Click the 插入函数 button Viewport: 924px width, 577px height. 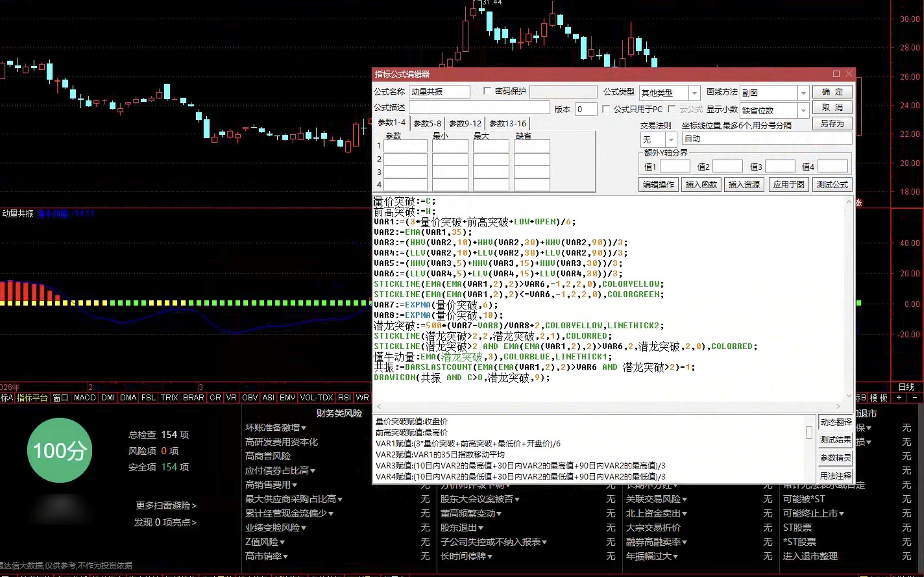pyautogui.click(x=701, y=184)
